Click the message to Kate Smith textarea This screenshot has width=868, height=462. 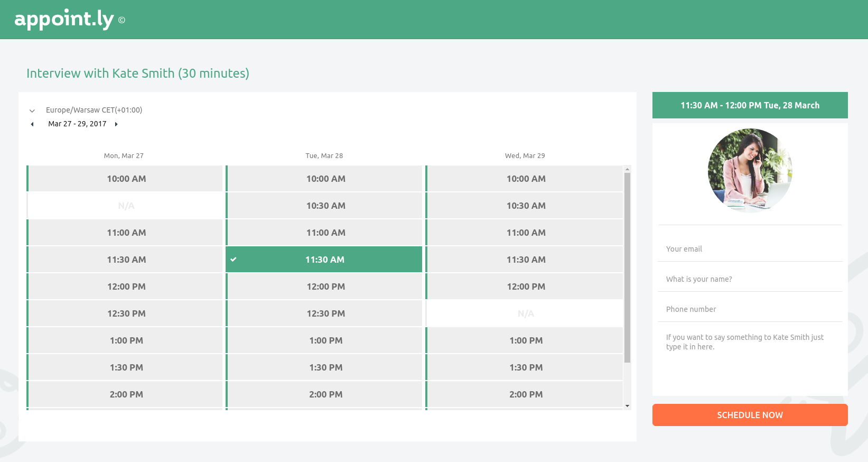tap(750, 354)
